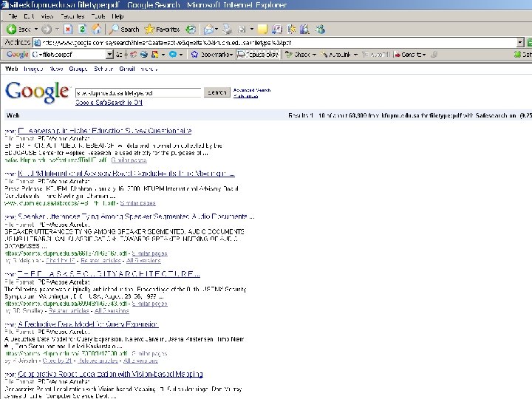
Task: Open KFUPM International Advisory Board result
Action: tap(126, 174)
